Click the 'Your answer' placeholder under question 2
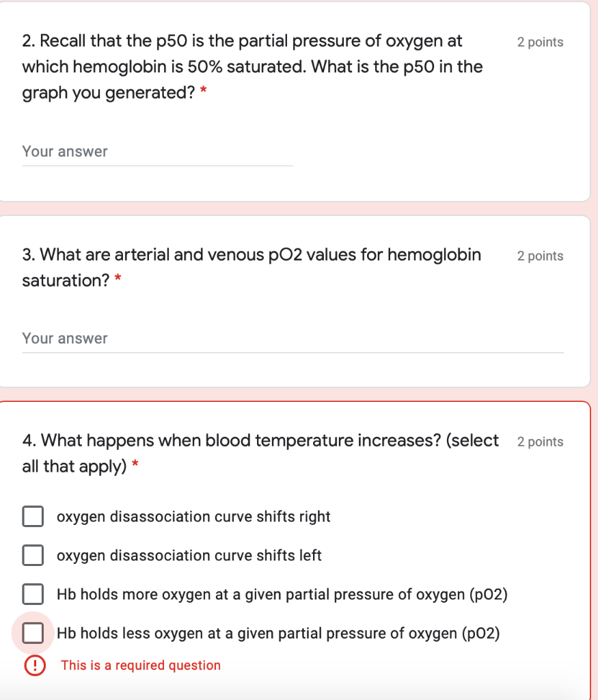This screenshot has width=598, height=700. pyautogui.click(x=65, y=151)
